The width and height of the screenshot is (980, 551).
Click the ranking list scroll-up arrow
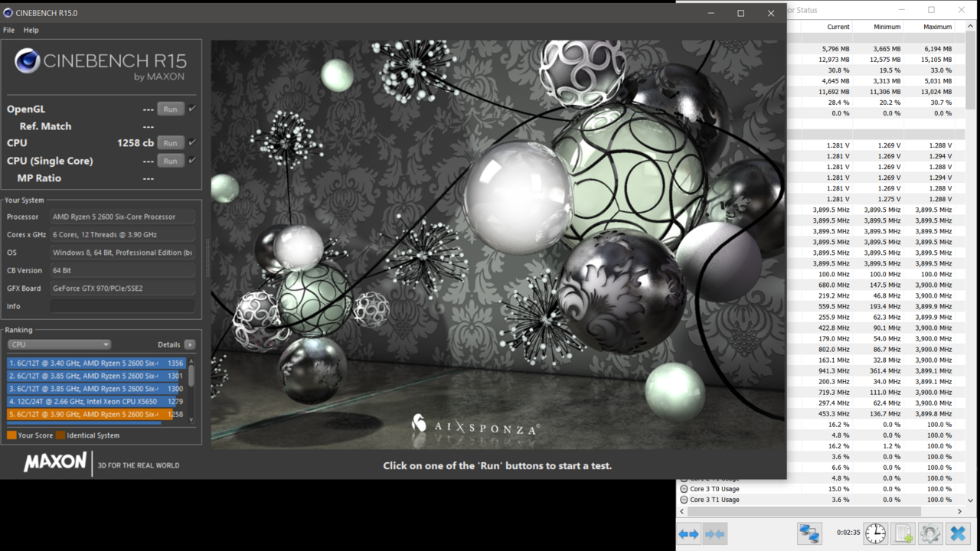pos(191,361)
